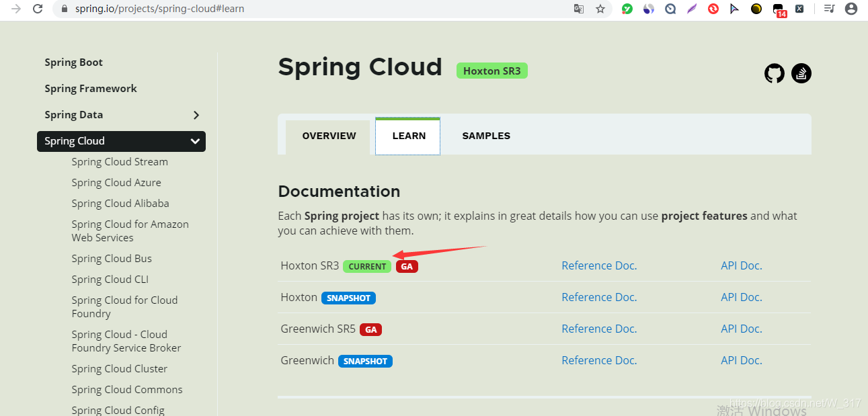
Task: Open API Doc for Greenwich SR5
Action: coord(741,329)
